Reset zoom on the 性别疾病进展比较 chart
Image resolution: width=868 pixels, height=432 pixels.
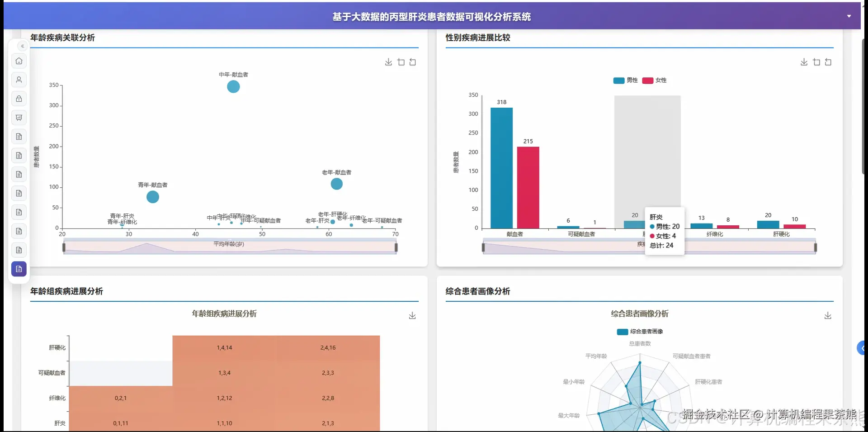click(x=828, y=62)
